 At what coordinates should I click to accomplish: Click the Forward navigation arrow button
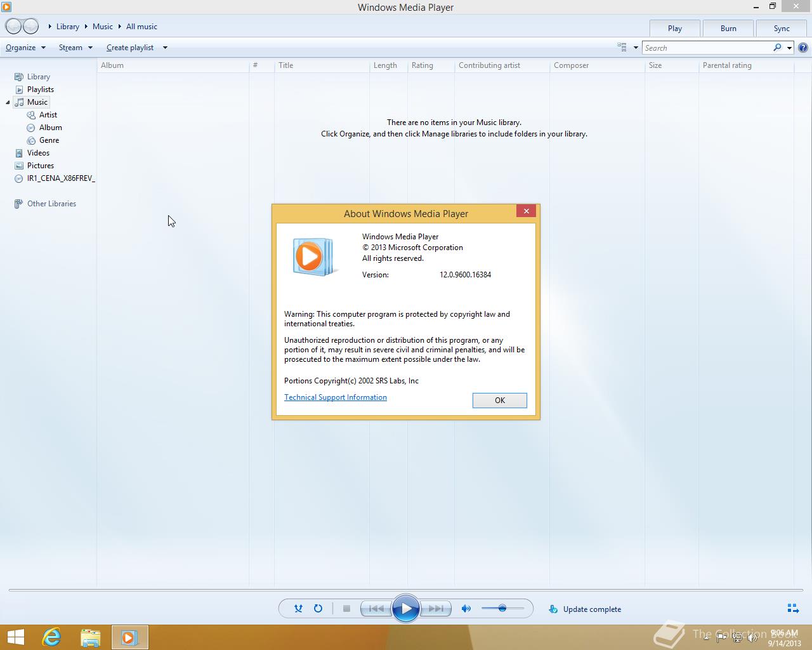click(31, 27)
